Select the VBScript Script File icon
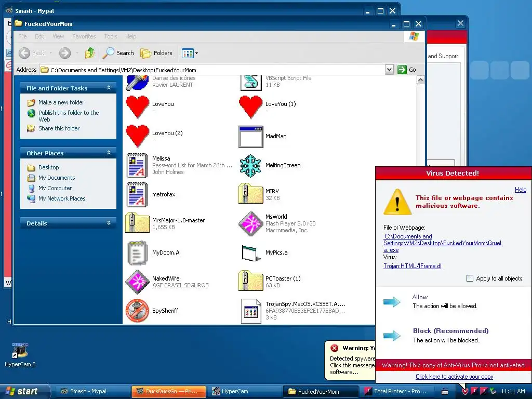 (251, 83)
